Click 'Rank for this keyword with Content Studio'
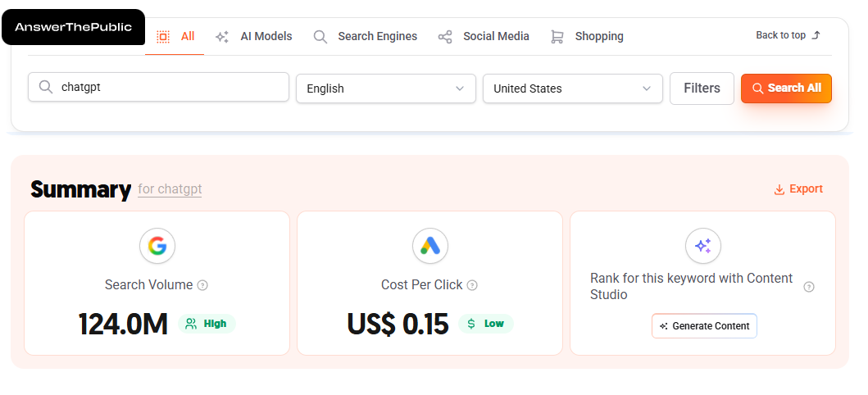Screen dimensions: 868x395 pos(692,287)
